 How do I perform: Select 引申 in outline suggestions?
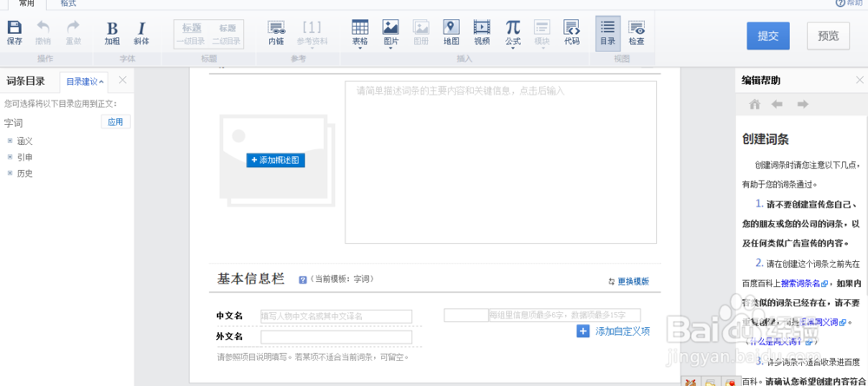[x=25, y=158]
